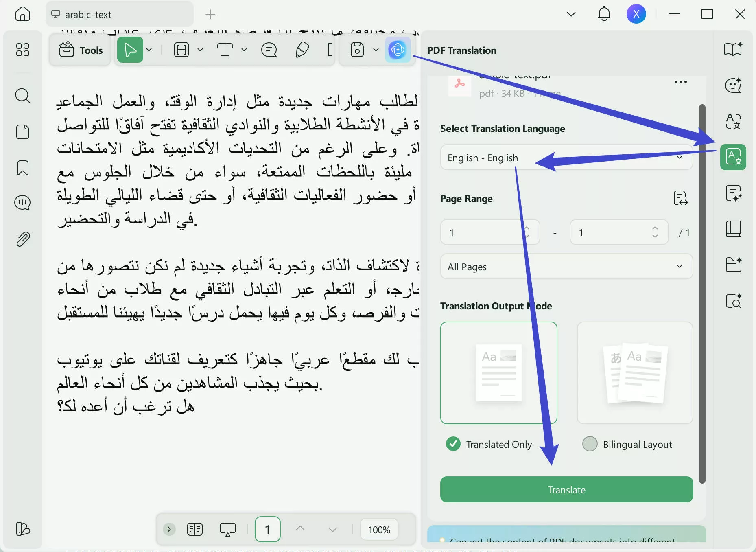Open the English - English language dropdown
The height and width of the screenshot is (552, 756).
tap(566, 158)
